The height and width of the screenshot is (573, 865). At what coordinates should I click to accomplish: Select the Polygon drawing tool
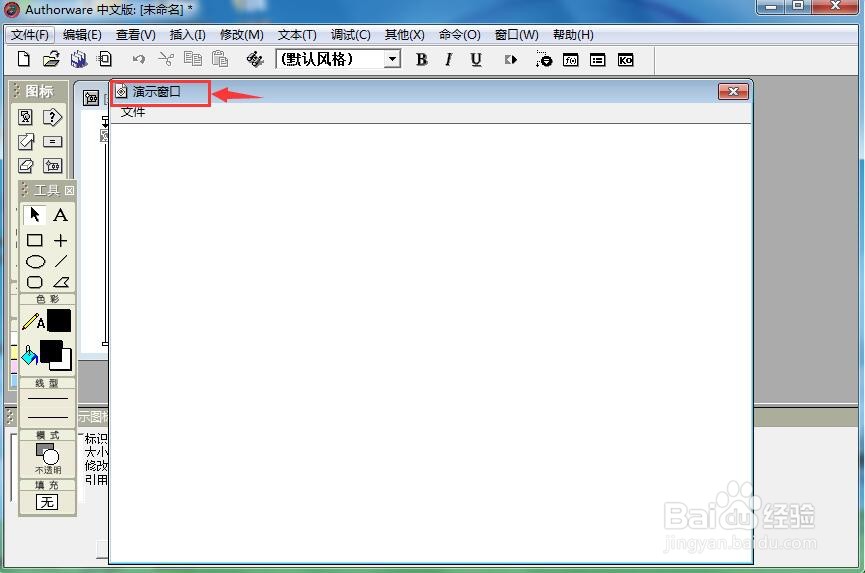tap(61, 282)
